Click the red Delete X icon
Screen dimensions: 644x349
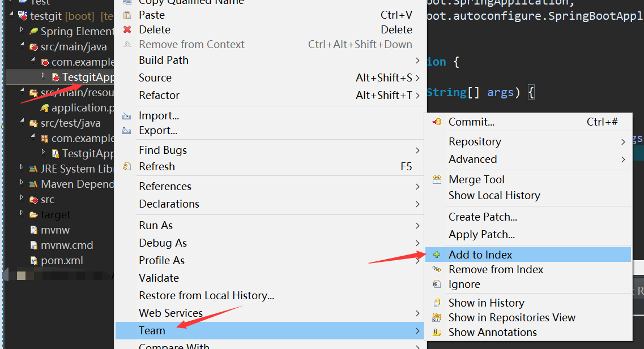pyautogui.click(x=127, y=29)
